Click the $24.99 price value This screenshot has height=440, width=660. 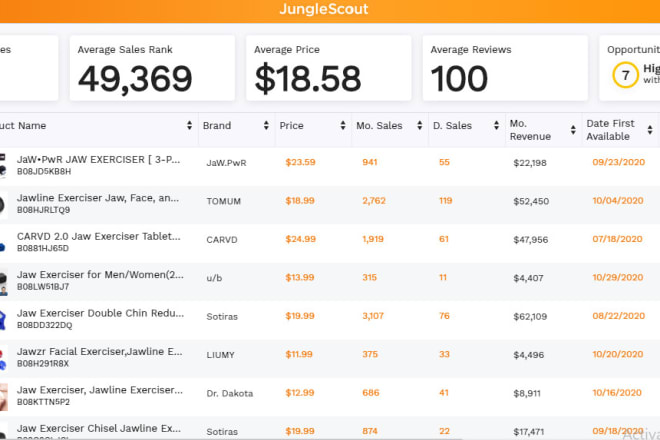(301, 239)
